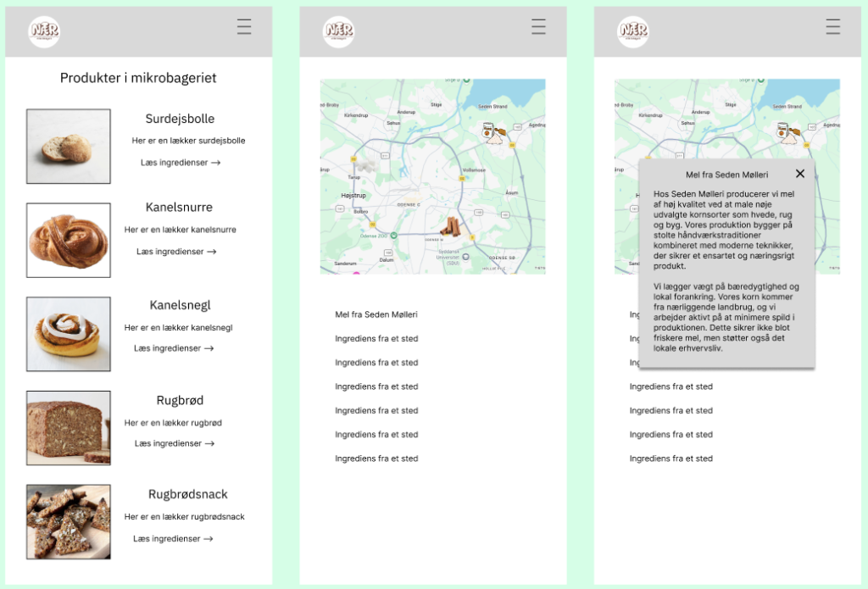Click Kirkendrup label on map without popup
Image resolution: width=868 pixels, height=589 pixels.
tap(356, 115)
